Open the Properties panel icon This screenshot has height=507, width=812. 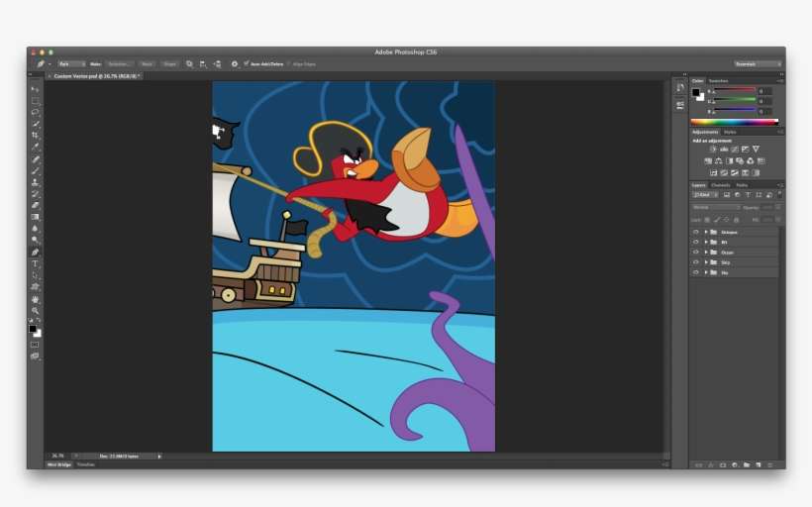pyautogui.click(x=680, y=105)
